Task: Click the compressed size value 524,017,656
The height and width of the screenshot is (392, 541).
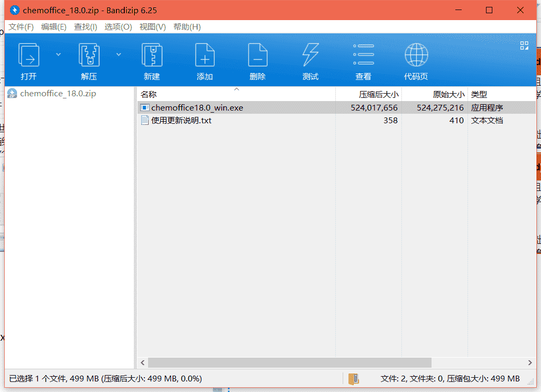Action: point(374,108)
